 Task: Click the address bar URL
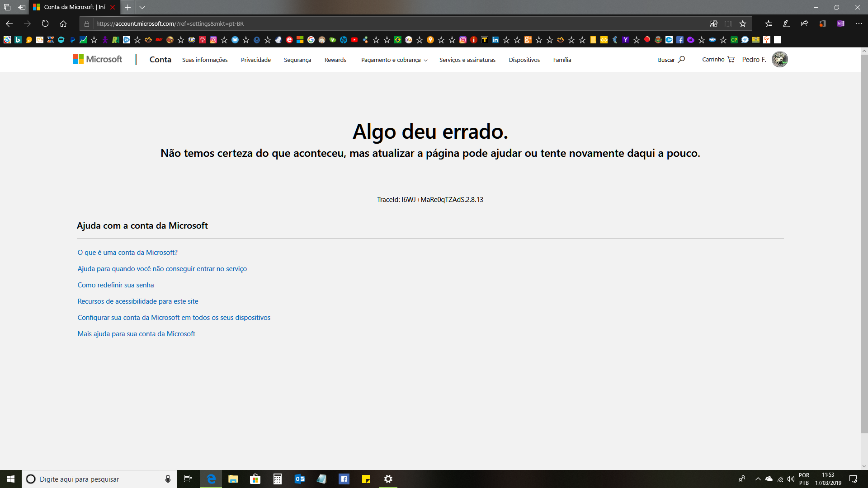170,23
